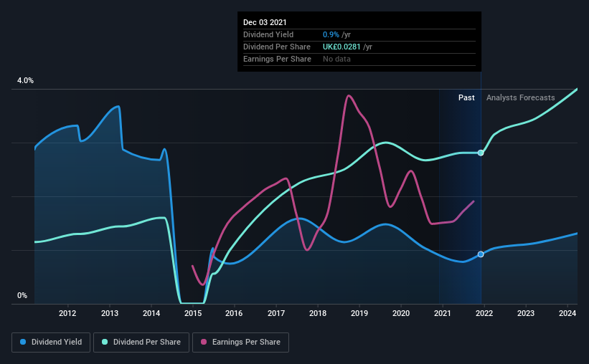Click the 2018 x-axis label

(318, 313)
